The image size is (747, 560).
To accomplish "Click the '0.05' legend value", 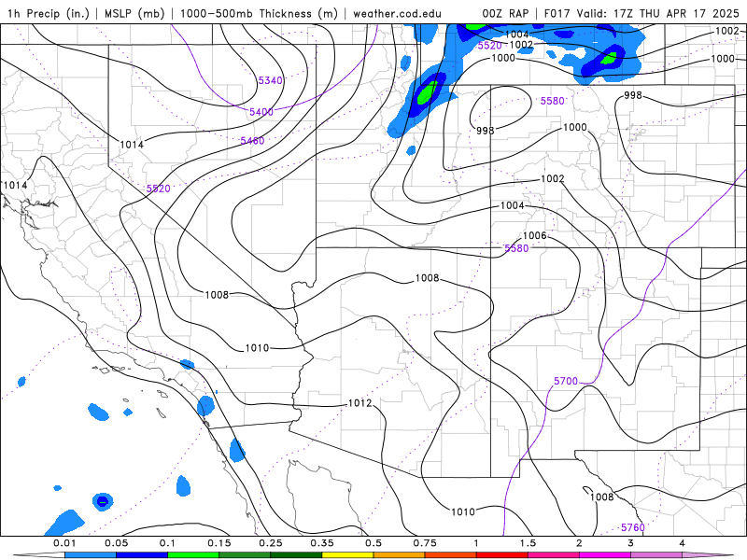I will (x=116, y=543).
